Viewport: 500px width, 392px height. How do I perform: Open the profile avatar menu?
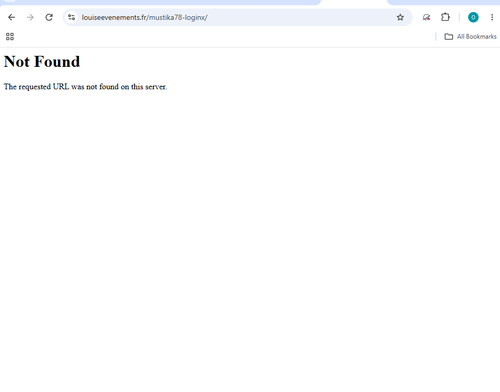(x=473, y=17)
